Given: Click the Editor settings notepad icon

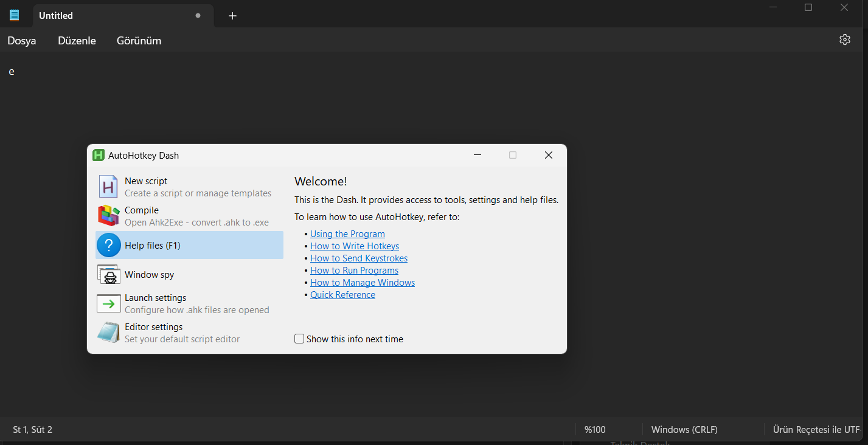Looking at the screenshot, I should [109, 333].
